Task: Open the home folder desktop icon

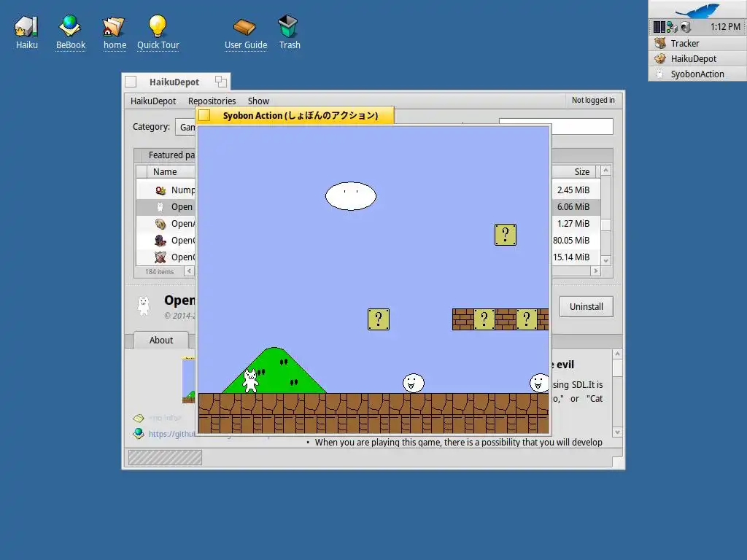Action: click(114, 26)
